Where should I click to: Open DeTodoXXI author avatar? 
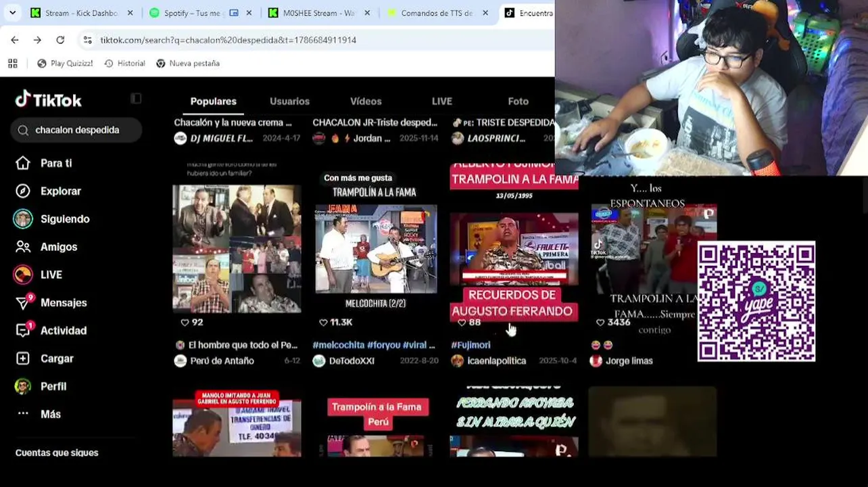point(319,361)
